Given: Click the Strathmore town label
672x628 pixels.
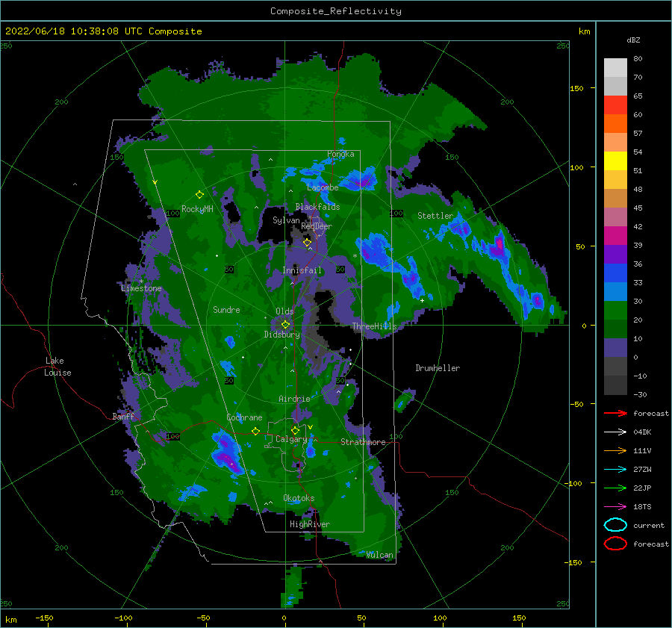Looking at the screenshot, I should pos(363,442).
